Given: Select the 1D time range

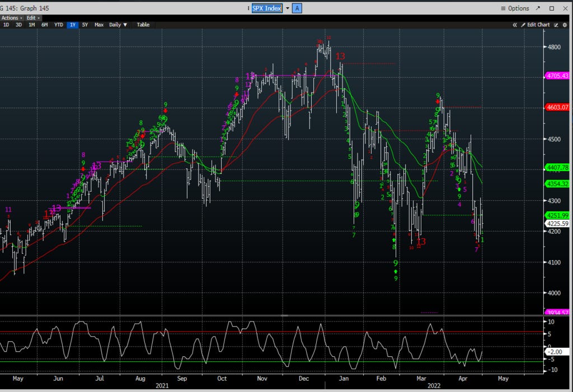Looking at the screenshot, I should pyautogui.click(x=6, y=25).
